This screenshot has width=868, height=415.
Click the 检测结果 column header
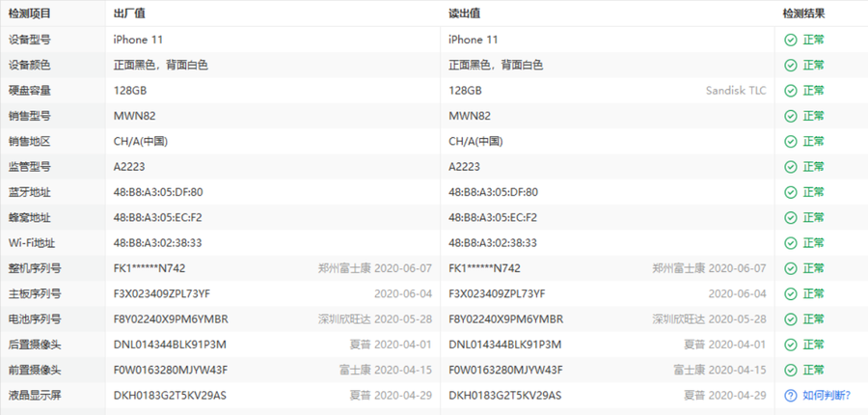[803, 14]
